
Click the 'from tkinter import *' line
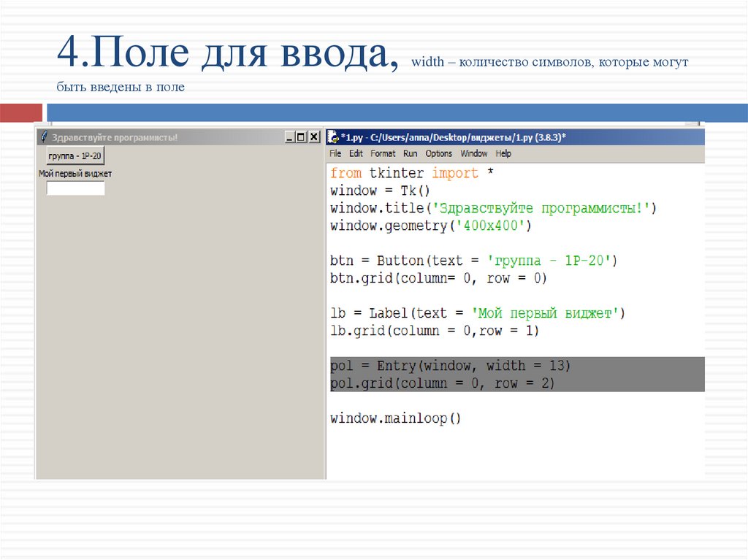[412, 173]
